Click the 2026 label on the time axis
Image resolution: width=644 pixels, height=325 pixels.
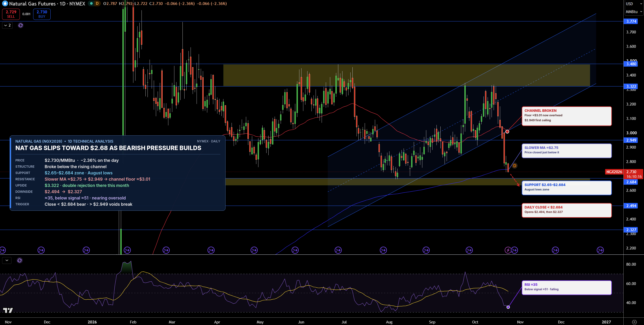tap(92, 322)
